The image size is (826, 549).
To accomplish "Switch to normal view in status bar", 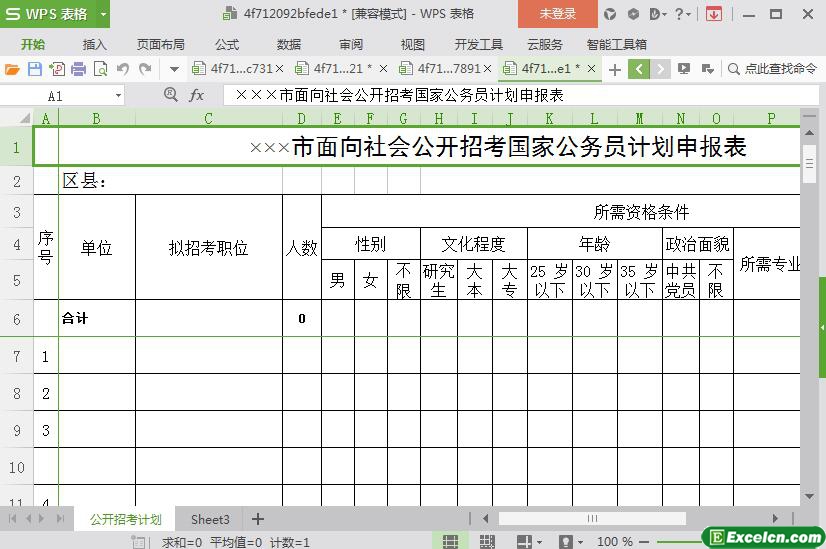I will pyautogui.click(x=450, y=542).
